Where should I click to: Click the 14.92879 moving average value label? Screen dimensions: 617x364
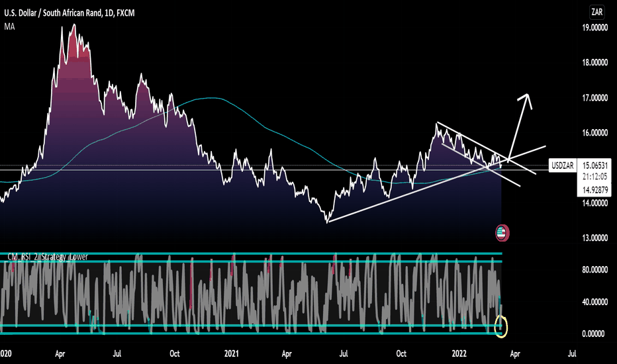[595, 190]
